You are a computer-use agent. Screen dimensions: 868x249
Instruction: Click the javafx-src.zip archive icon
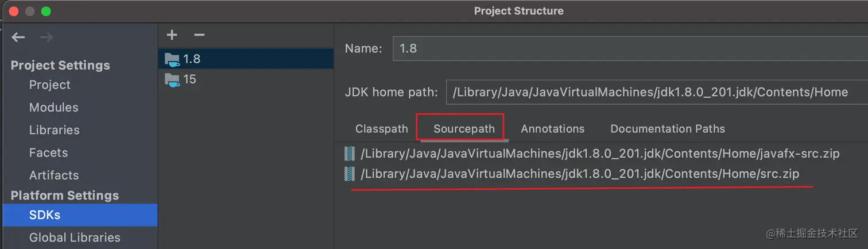pyautogui.click(x=350, y=154)
